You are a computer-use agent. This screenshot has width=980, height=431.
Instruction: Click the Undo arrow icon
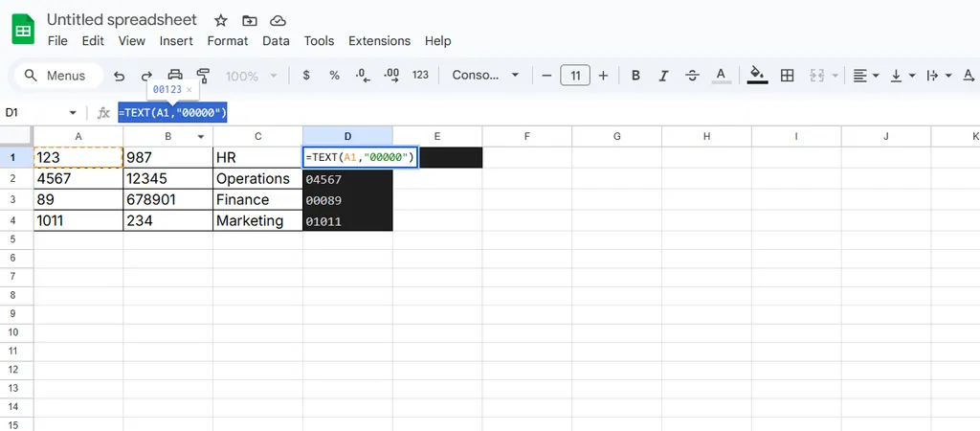click(120, 76)
